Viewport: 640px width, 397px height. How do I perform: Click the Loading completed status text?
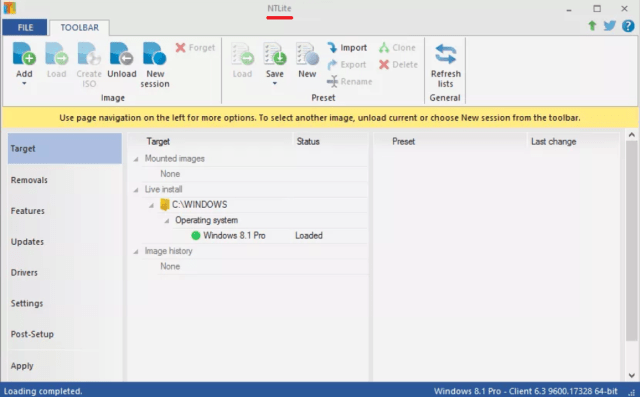click(43, 391)
